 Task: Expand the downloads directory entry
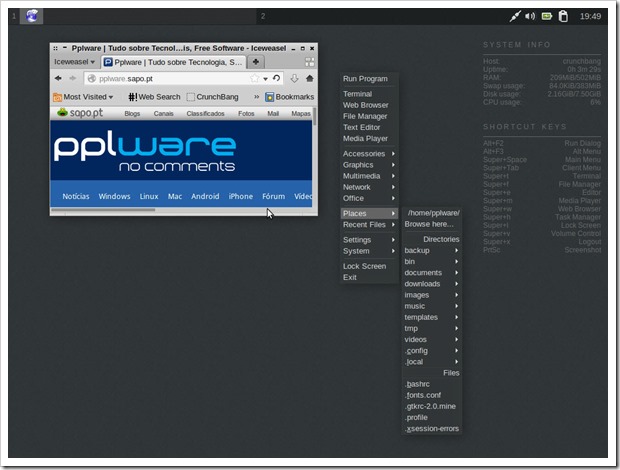click(x=431, y=284)
